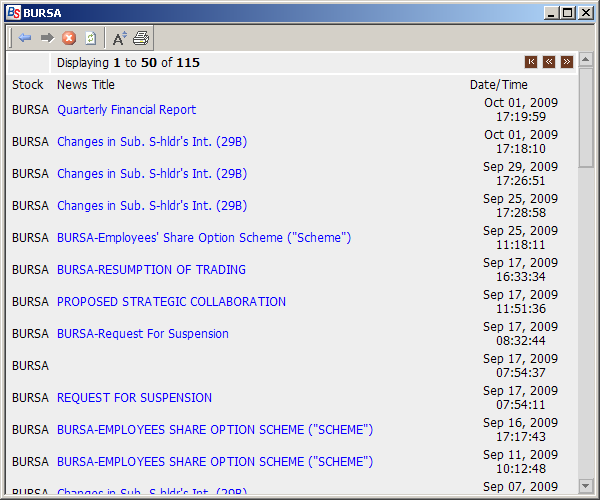This screenshot has width=600, height=500.
Task: Open BURSA-RESUMPTION OF TRADING news
Action: tap(152, 270)
